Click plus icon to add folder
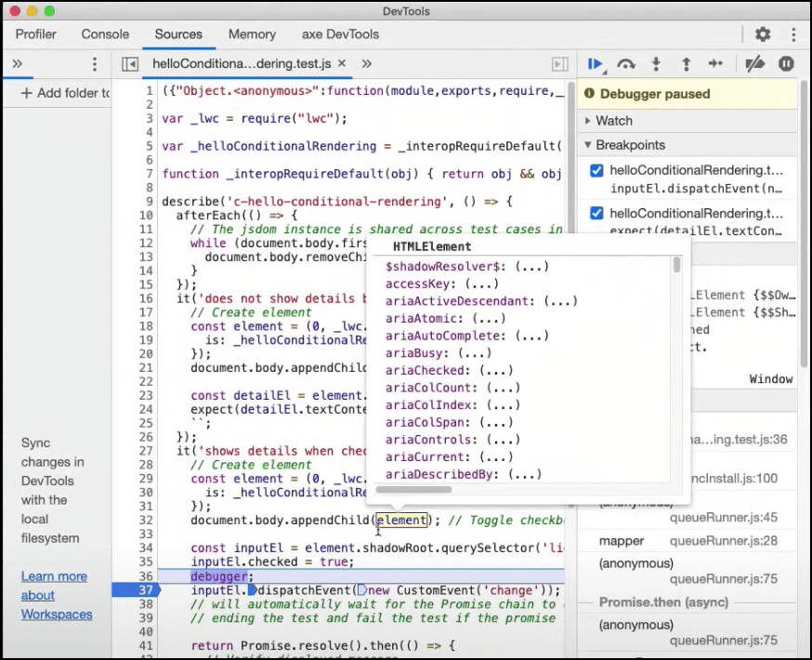812x660 pixels. pyautogui.click(x=26, y=93)
